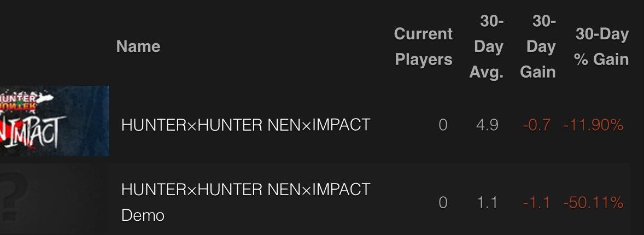
Task: Open the NEN×IMPACT game cover thumbnail
Action: (54, 120)
